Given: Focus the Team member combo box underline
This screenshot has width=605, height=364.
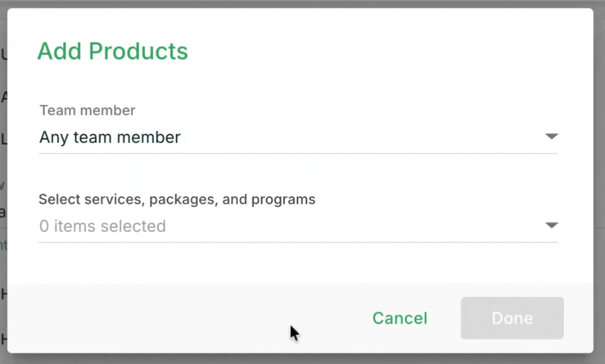Looking at the screenshot, I should click(x=298, y=153).
